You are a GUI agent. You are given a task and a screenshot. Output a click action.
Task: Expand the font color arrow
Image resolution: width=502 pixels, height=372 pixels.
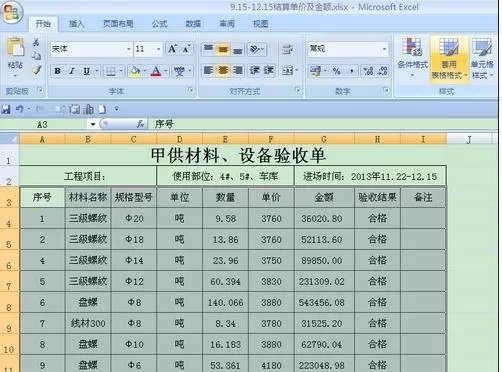coord(165,71)
